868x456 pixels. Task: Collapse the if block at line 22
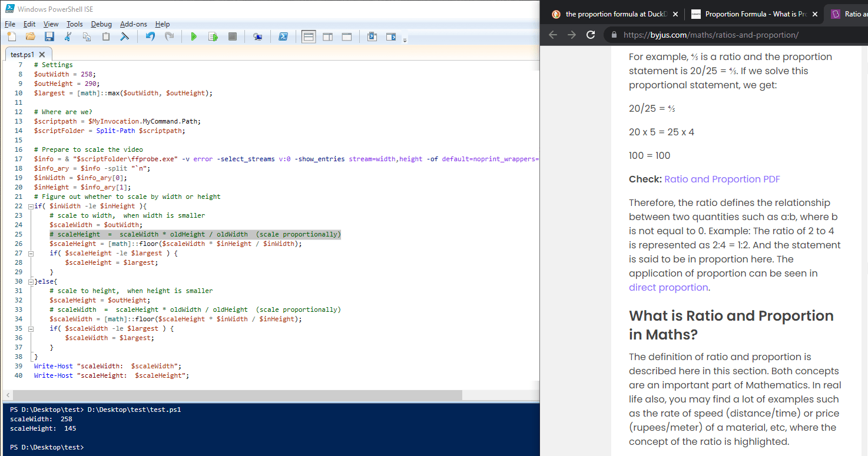coord(30,206)
